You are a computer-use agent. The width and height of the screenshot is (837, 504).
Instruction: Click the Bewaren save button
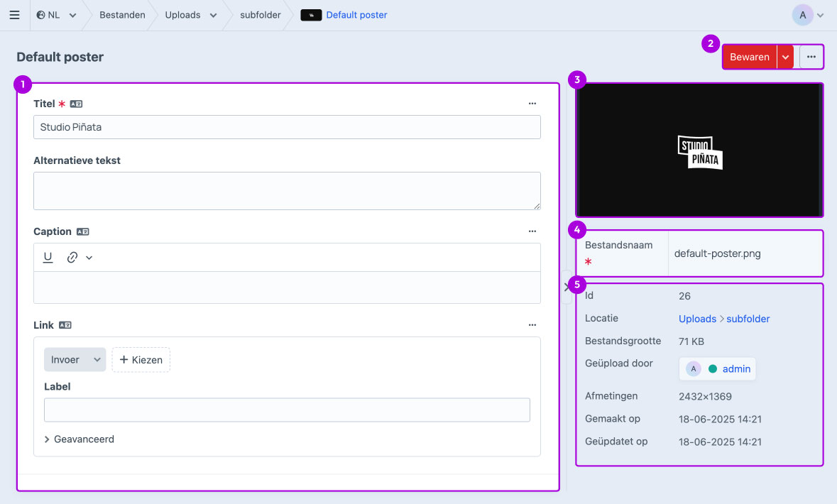click(x=750, y=57)
